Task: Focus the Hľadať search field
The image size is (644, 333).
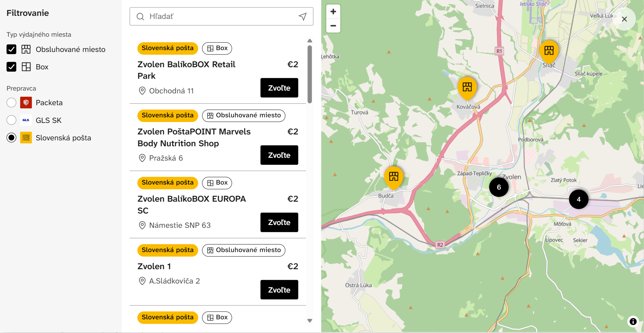Action: click(221, 16)
